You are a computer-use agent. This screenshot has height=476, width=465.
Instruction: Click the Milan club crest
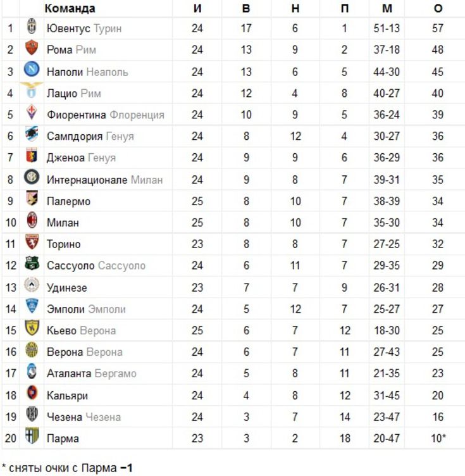pos(32,220)
